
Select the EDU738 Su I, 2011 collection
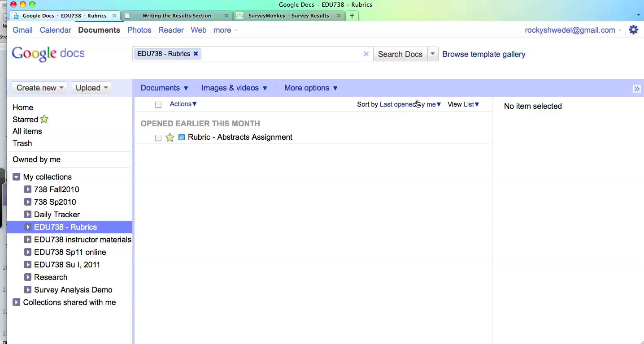67,265
